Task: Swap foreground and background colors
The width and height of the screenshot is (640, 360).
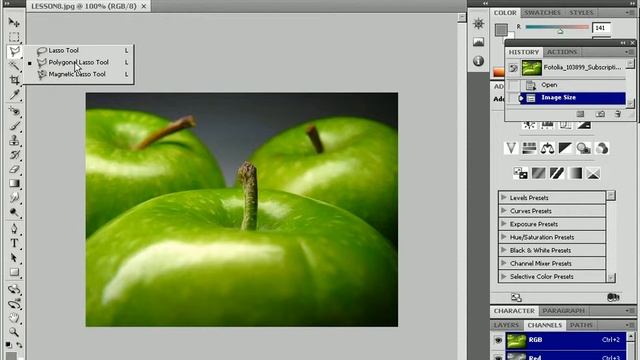Action: pyautogui.click(x=19, y=345)
